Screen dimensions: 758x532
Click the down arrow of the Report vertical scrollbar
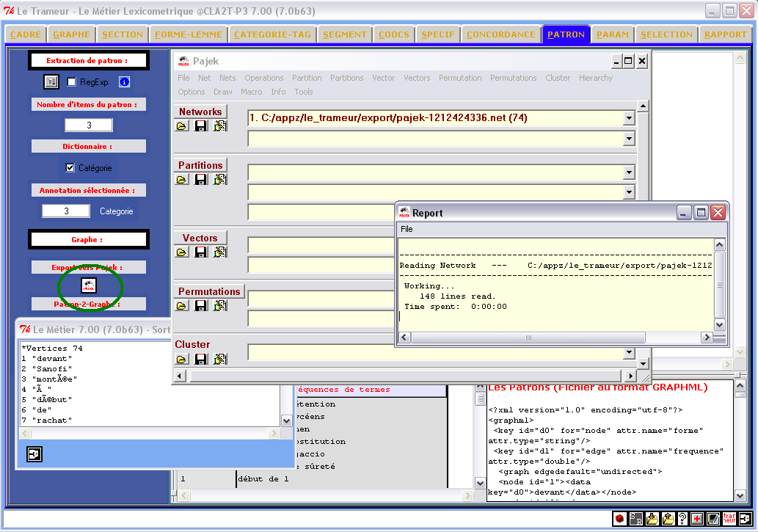719,325
